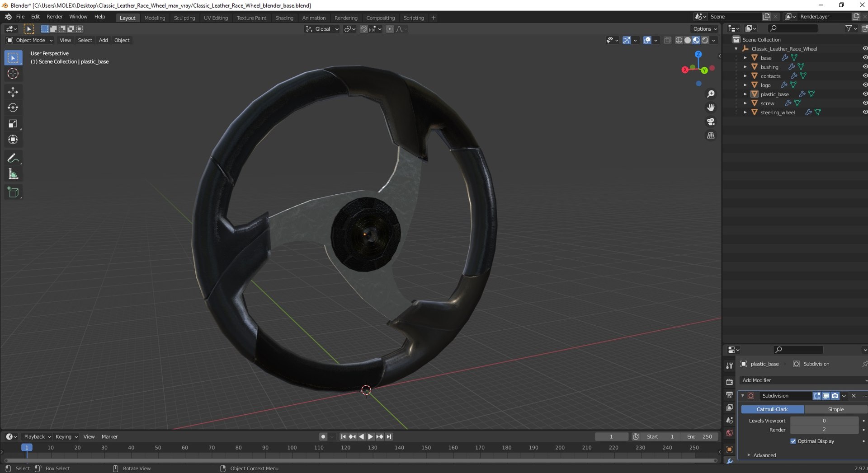Toggle auto keying record button
Image resolution: width=868 pixels, height=473 pixels.
pyautogui.click(x=323, y=437)
